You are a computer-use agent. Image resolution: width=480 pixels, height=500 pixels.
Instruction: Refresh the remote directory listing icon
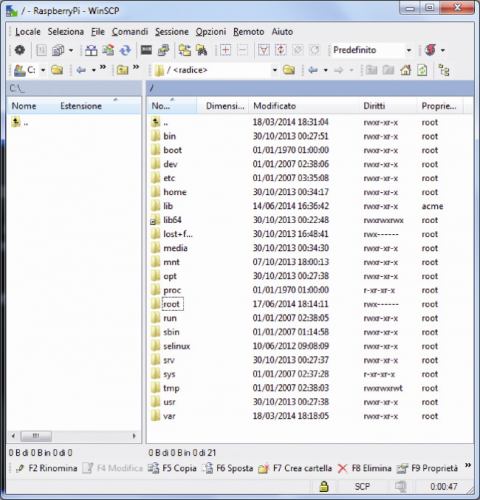[x=422, y=70]
